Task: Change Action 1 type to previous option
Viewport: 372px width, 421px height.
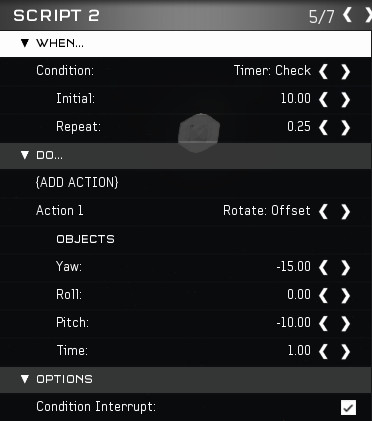Action: coord(323,211)
